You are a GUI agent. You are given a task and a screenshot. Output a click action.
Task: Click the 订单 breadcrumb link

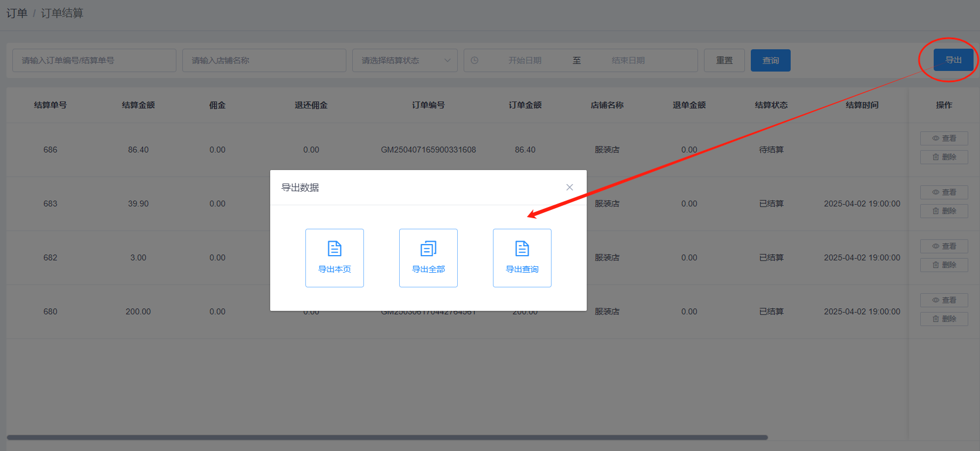[x=16, y=13]
